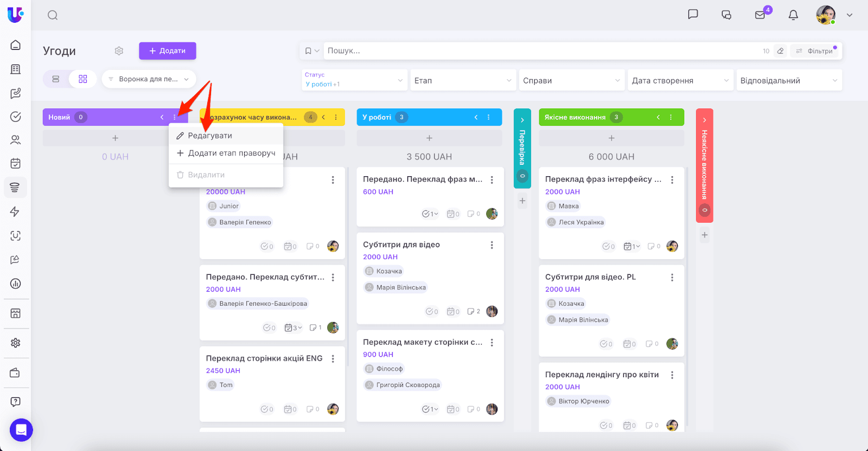Open the Відповідальний filter dropdown
868x451 pixels.
point(789,80)
